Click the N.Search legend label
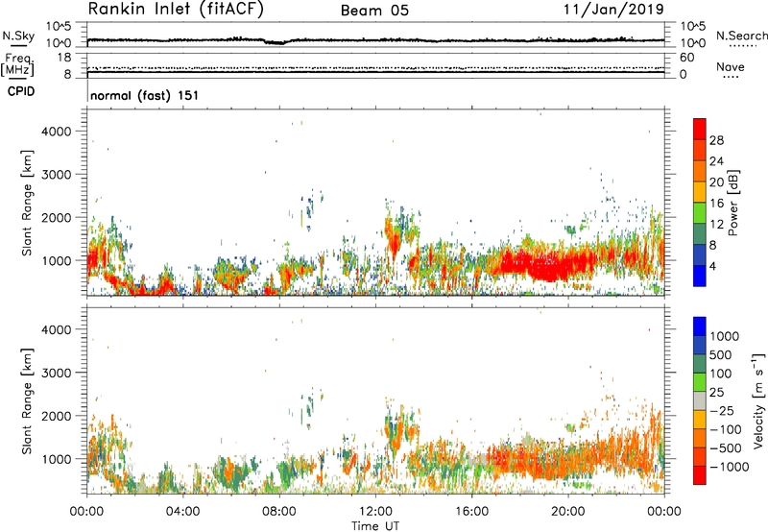This screenshot has height=532, width=768. click(741, 36)
